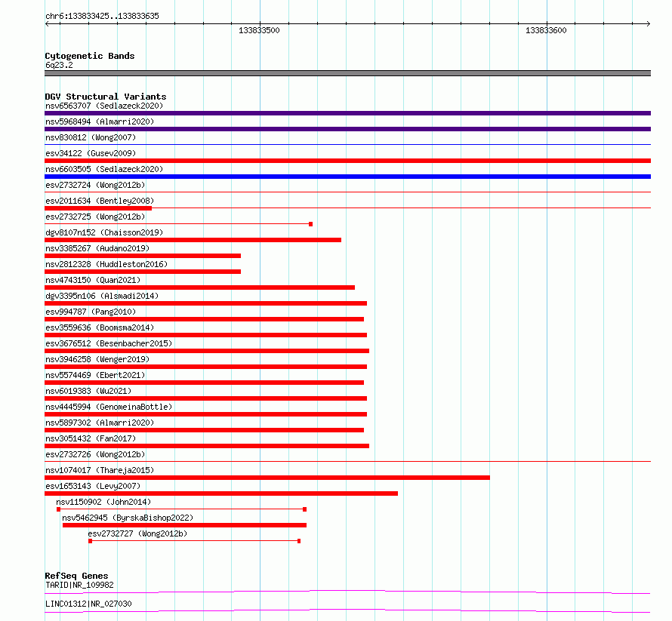Select esv2732727 (Wong2012b) label

(x=137, y=533)
